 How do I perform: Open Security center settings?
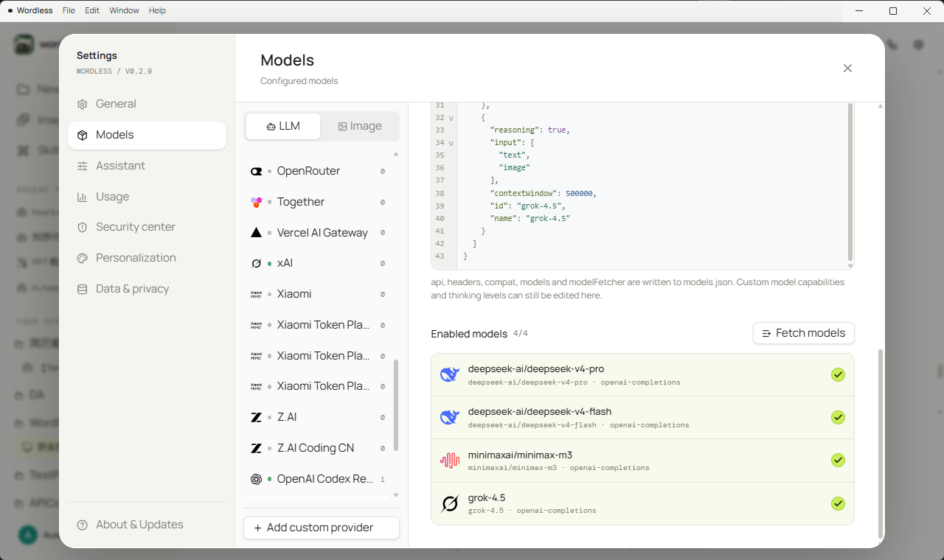pos(147,227)
